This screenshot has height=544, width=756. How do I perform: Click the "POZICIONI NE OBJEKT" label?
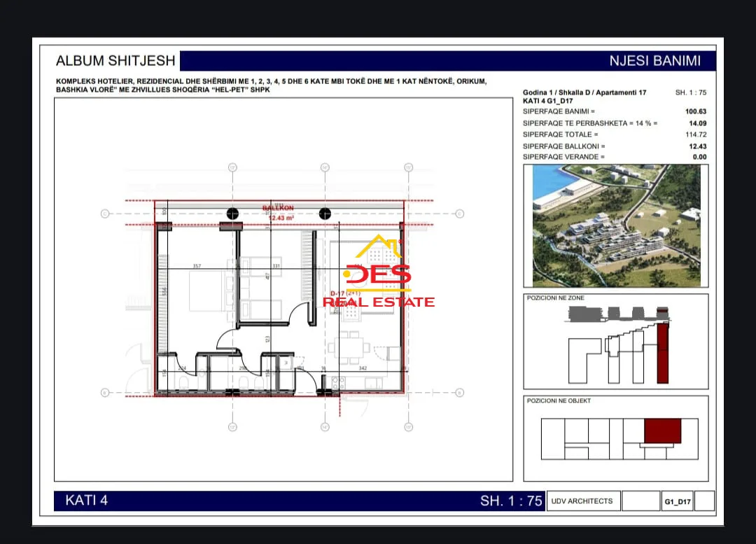(x=559, y=400)
